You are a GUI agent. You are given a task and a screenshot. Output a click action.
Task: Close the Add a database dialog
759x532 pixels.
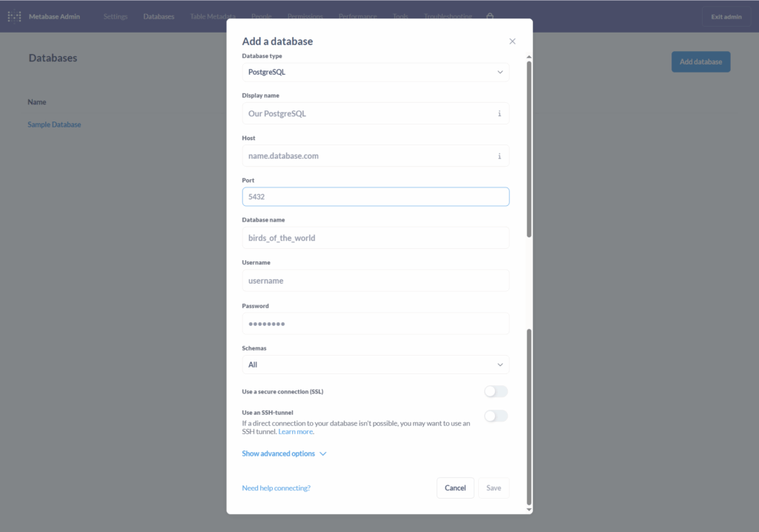tap(512, 41)
